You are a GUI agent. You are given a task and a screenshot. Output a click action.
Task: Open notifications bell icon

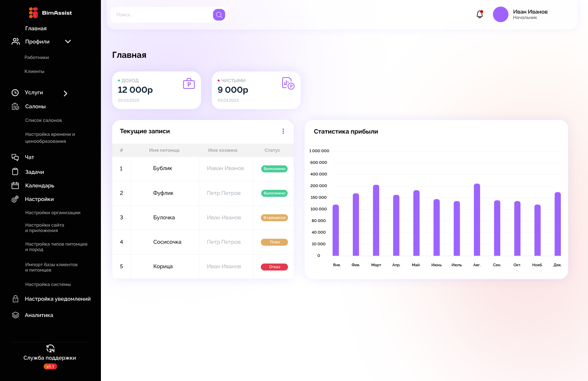coord(480,14)
